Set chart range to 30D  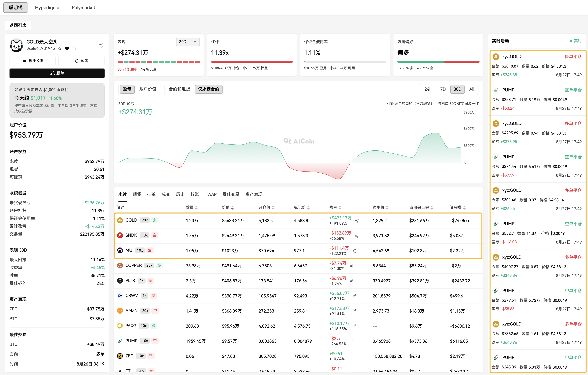457,89
